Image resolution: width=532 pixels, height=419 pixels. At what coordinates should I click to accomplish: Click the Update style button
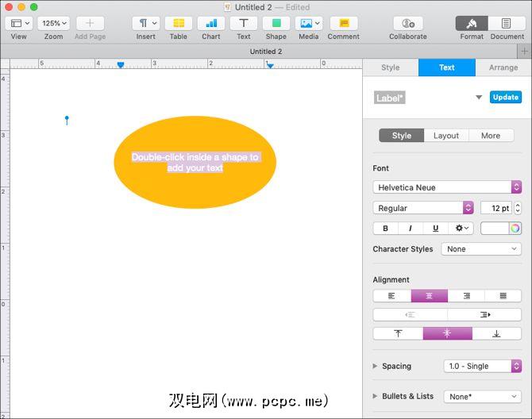(505, 98)
